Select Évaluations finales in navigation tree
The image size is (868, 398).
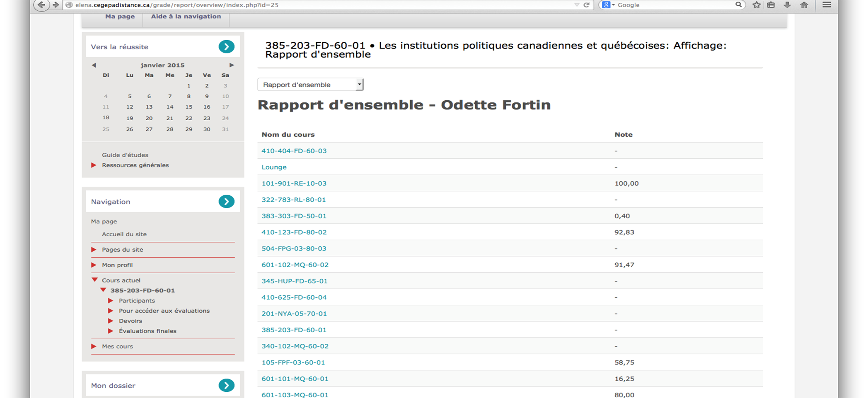click(147, 331)
